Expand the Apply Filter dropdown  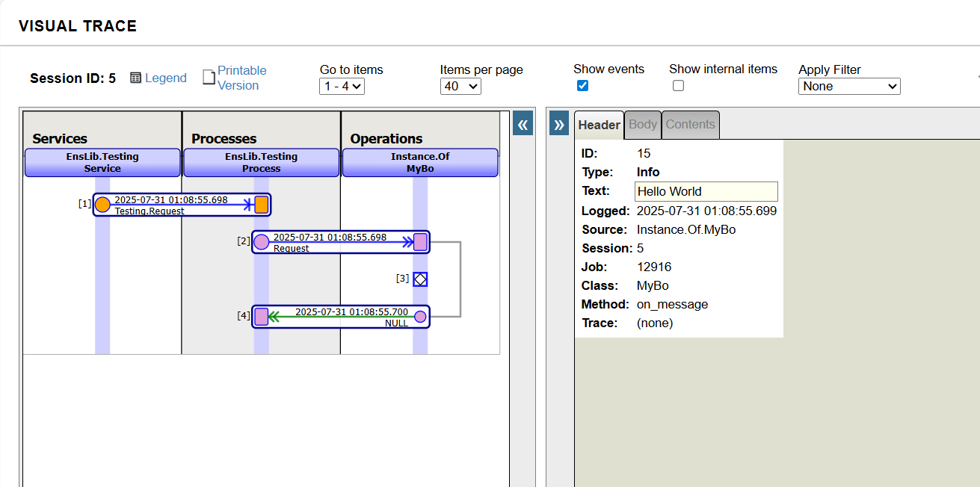click(849, 87)
